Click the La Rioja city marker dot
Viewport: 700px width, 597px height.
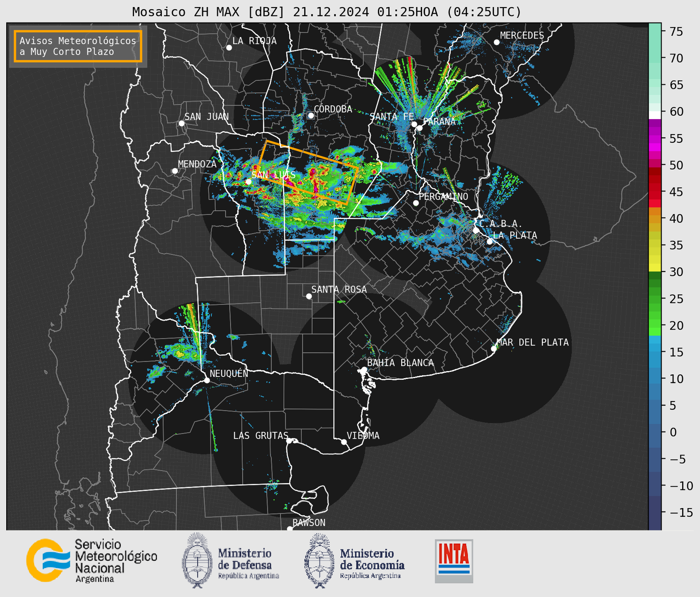[229, 48]
